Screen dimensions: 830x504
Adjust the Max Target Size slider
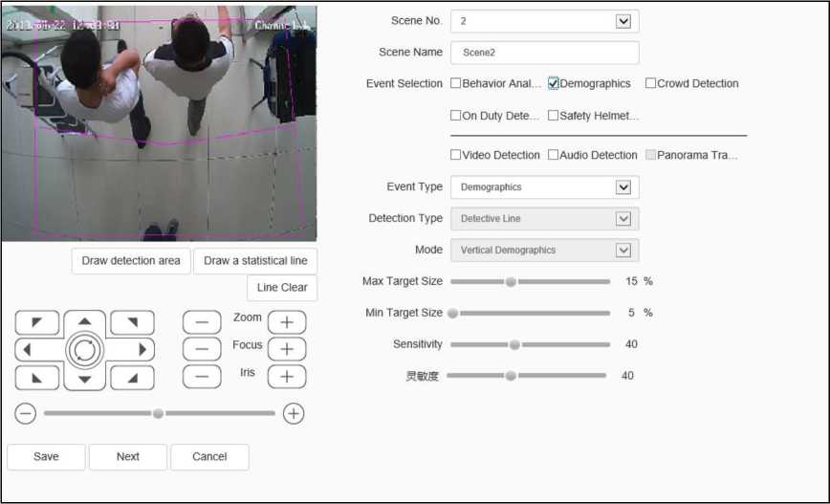coord(511,282)
